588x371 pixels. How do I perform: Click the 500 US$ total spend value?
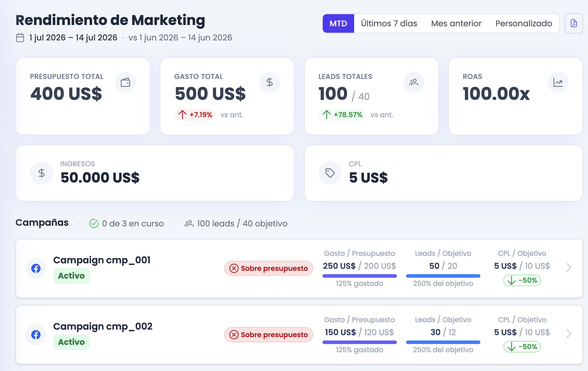pyautogui.click(x=210, y=94)
